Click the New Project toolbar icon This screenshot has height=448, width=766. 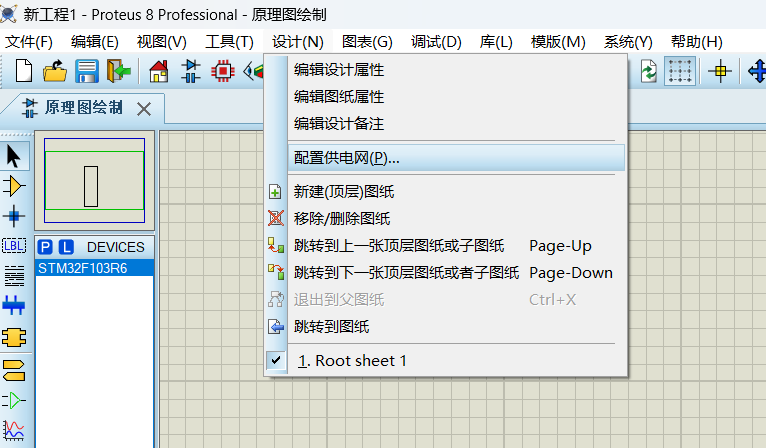pos(23,71)
